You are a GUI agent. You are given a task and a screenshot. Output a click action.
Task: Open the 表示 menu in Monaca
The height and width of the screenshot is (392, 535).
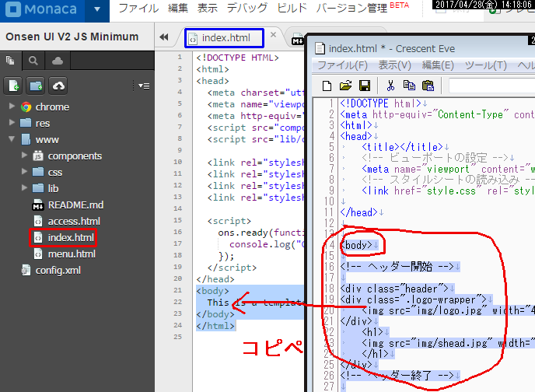[x=207, y=9]
